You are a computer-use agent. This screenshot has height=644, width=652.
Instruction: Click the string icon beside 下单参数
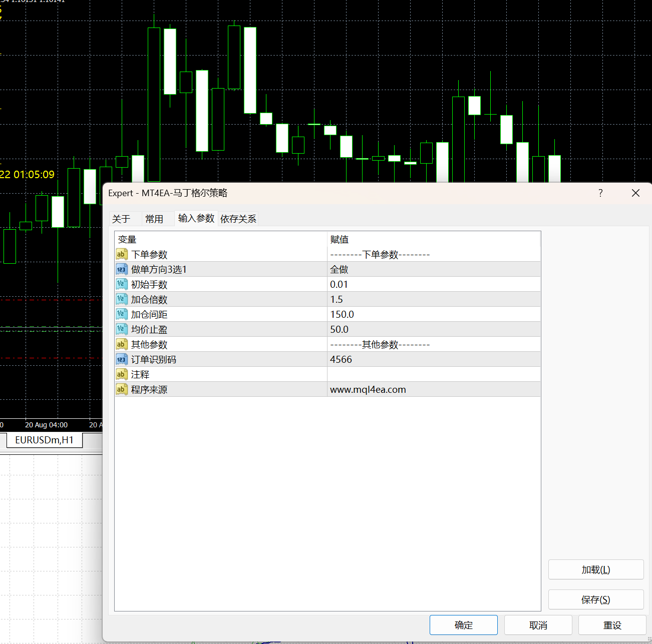point(121,254)
